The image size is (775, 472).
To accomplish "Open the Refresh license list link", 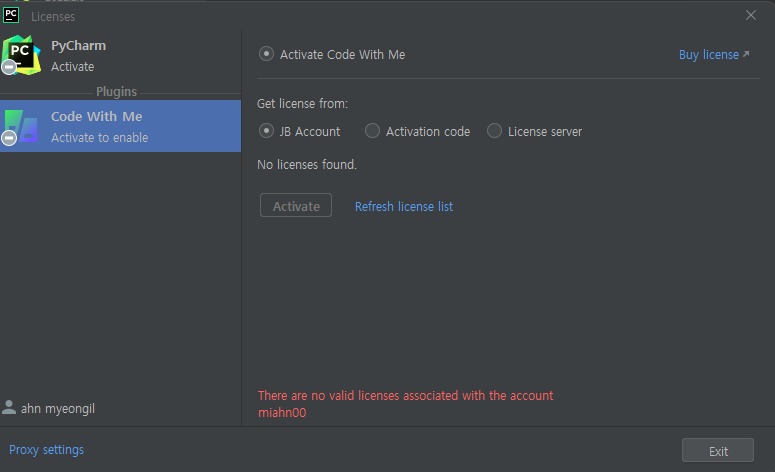I will 404,207.
